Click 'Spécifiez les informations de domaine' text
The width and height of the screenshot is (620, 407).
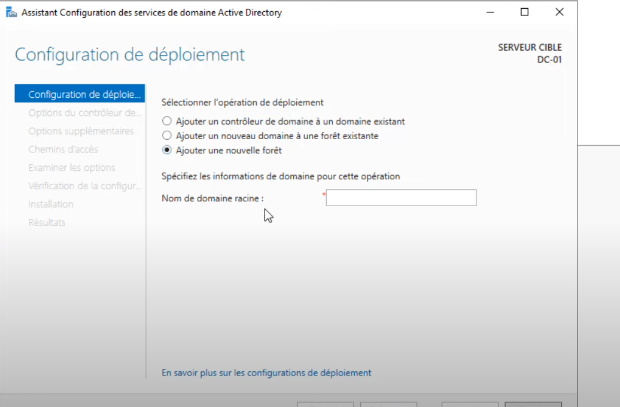(281, 176)
